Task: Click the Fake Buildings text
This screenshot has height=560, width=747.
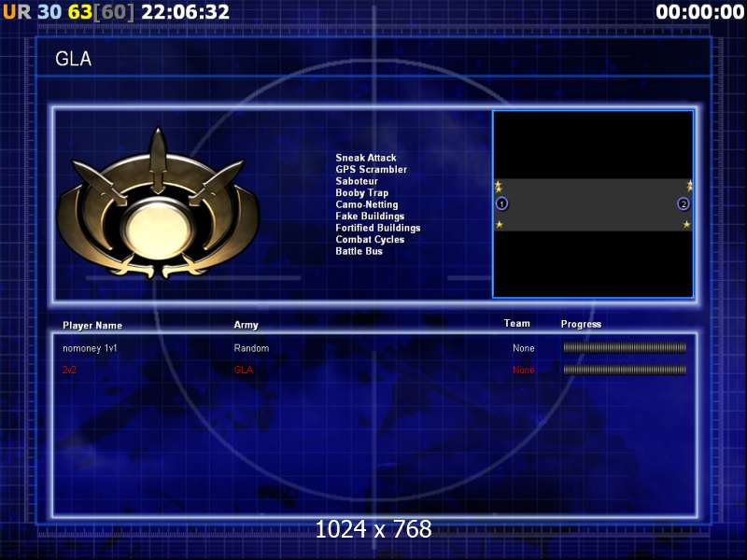Action: [370, 217]
